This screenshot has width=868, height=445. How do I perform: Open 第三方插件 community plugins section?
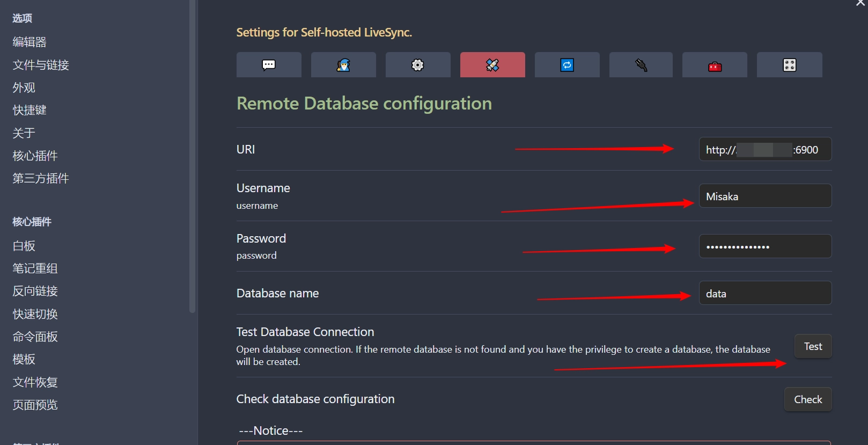[x=41, y=178]
